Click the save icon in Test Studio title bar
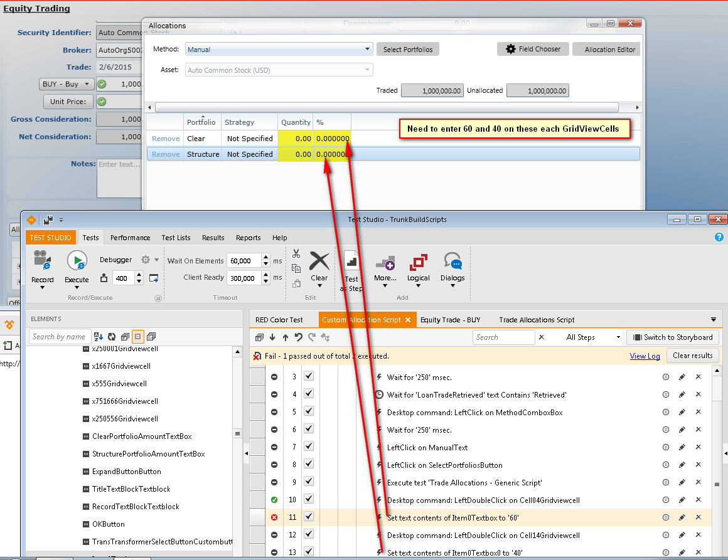The height and width of the screenshot is (560, 728). click(x=48, y=220)
